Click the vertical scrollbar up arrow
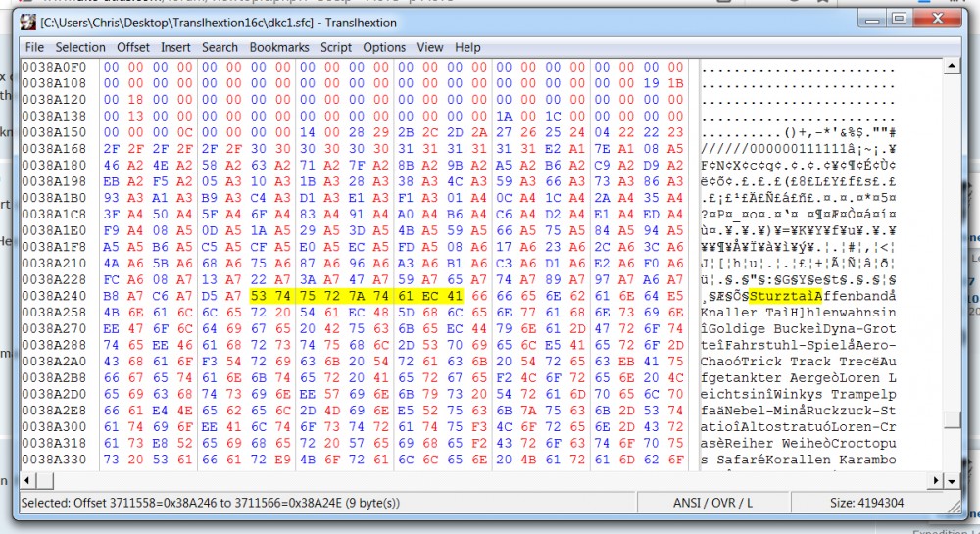Image resolution: width=980 pixels, height=534 pixels. [951, 66]
